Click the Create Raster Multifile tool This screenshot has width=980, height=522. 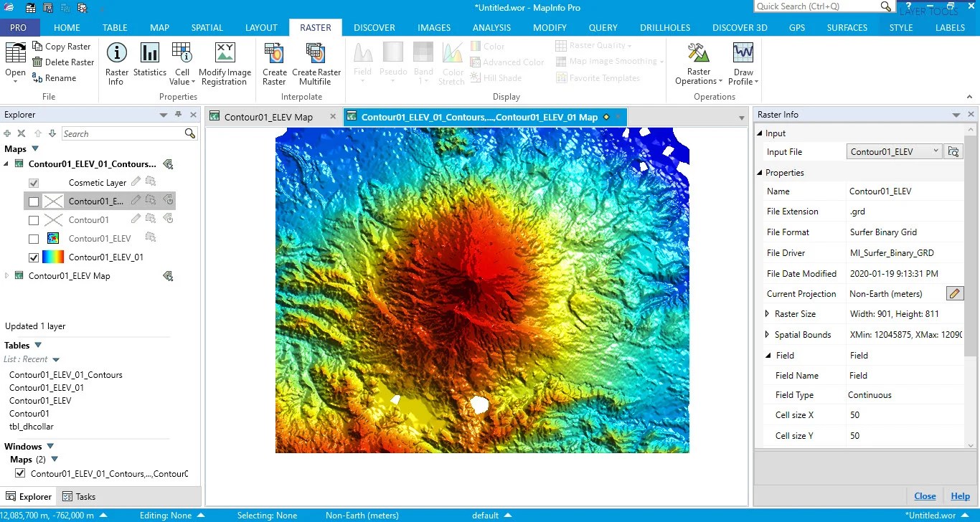[316, 62]
